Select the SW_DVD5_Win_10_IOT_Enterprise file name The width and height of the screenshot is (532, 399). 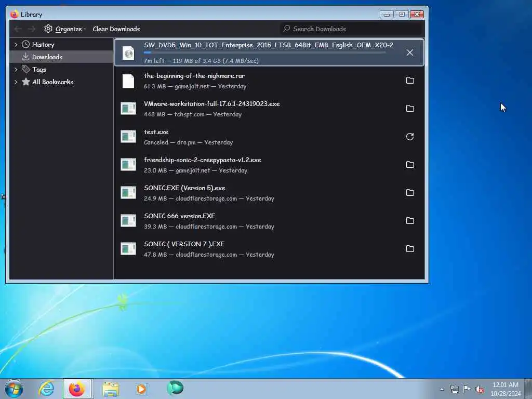[269, 45]
